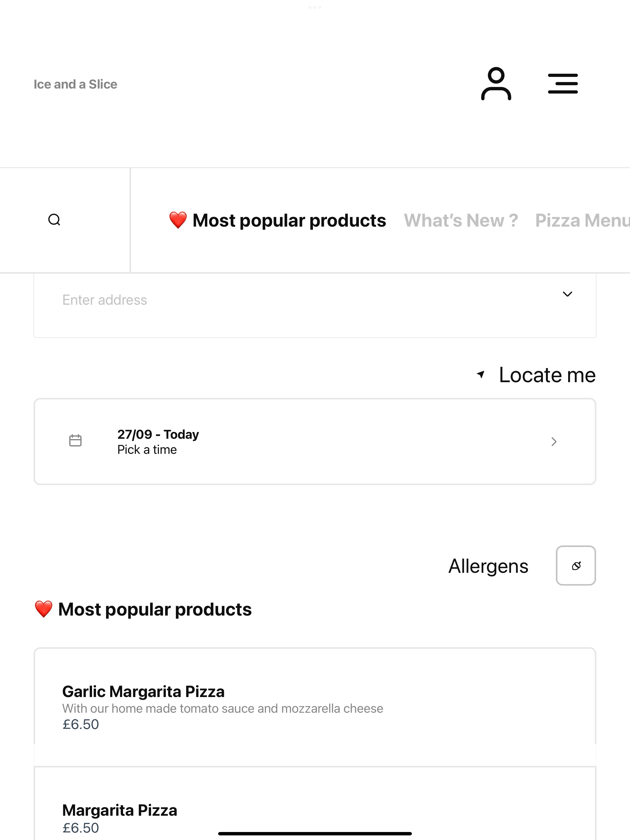The height and width of the screenshot is (840, 630).
Task: Click the red heart emoji in category bar
Action: click(x=178, y=220)
